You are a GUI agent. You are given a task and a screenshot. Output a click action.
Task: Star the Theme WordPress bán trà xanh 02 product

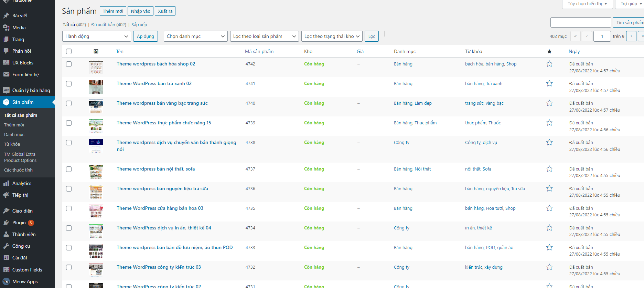coord(549,84)
